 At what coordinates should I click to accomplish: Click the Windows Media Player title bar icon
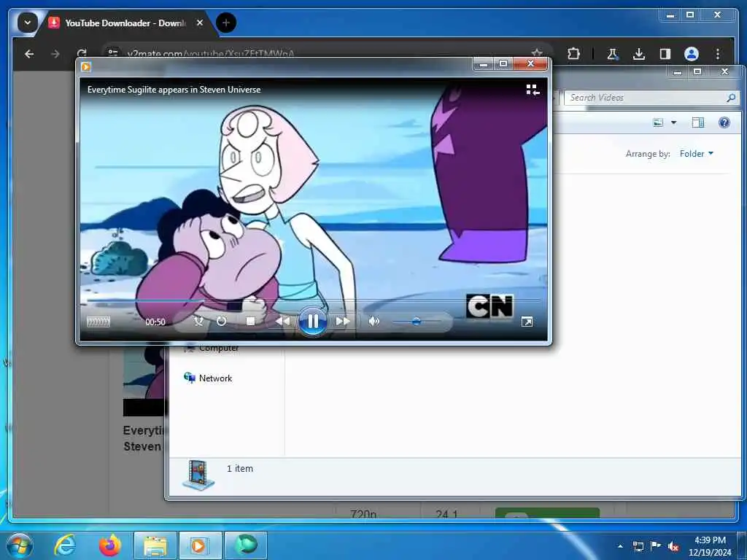(x=86, y=66)
